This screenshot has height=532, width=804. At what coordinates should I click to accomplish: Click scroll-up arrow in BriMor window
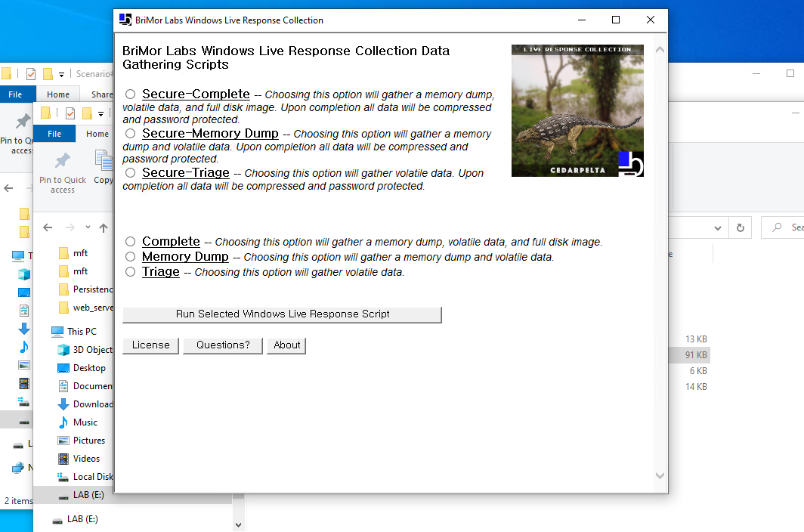[x=660, y=51]
